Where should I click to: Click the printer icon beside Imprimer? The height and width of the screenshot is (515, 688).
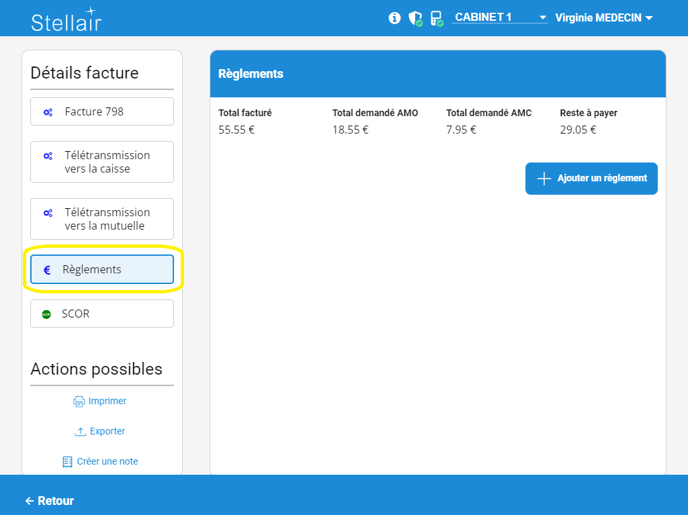click(x=79, y=401)
